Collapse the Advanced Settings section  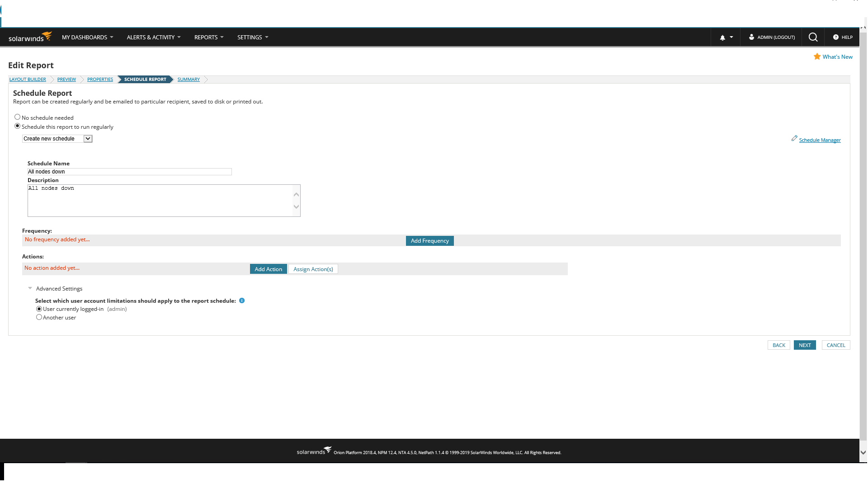pos(30,288)
